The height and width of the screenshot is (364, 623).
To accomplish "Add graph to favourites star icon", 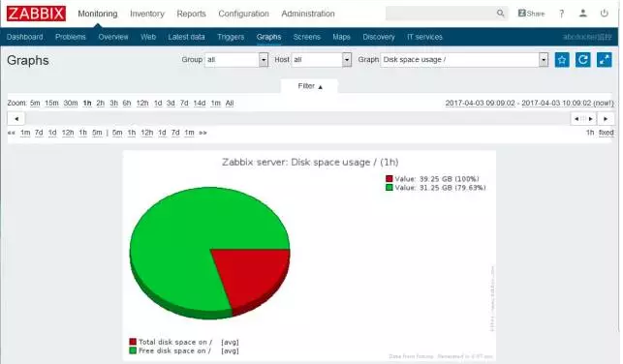I will (x=562, y=60).
